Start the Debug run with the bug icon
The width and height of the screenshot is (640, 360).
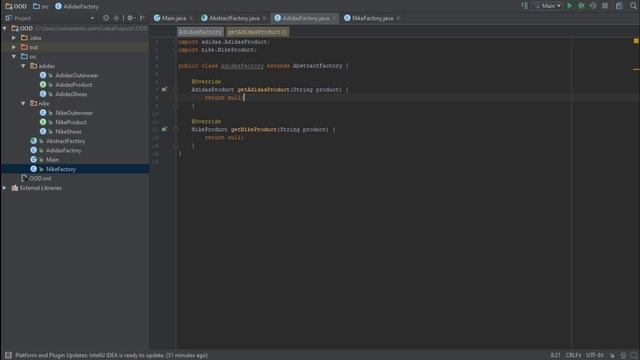(x=581, y=6)
